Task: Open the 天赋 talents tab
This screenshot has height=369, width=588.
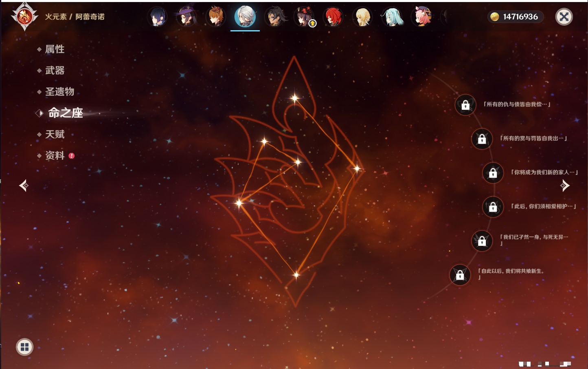Action: pyautogui.click(x=55, y=134)
